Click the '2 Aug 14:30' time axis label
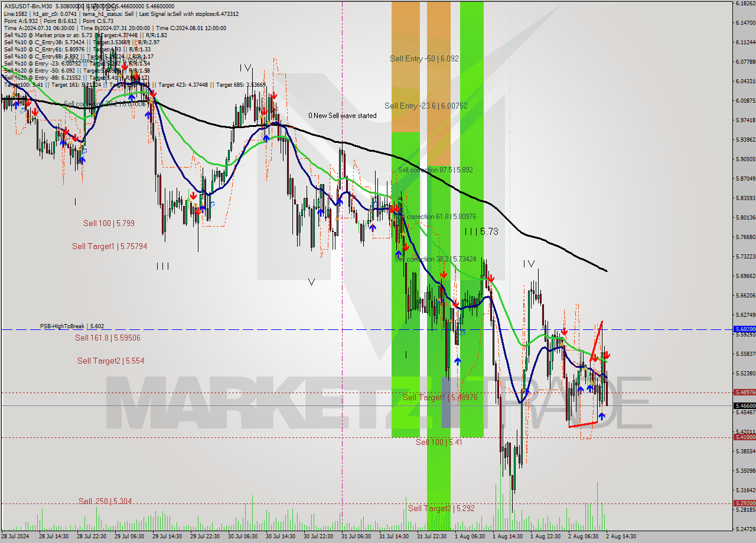The image size is (756, 543). pyautogui.click(x=620, y=537)
